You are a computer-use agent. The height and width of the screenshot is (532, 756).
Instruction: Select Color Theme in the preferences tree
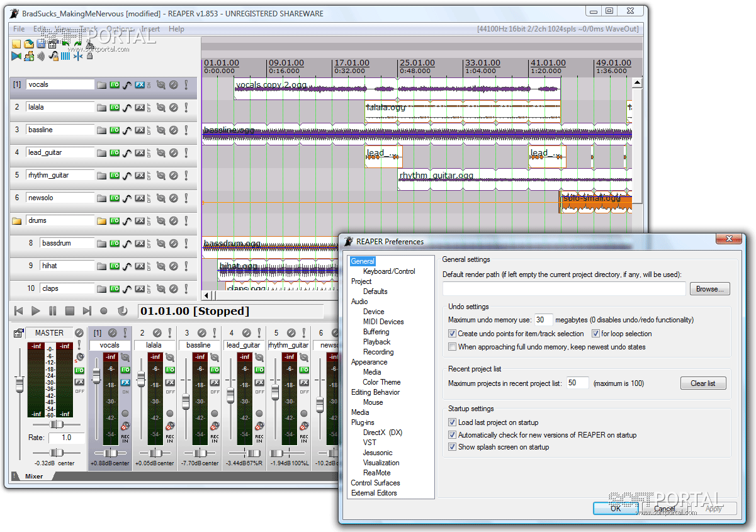point(381,382)
